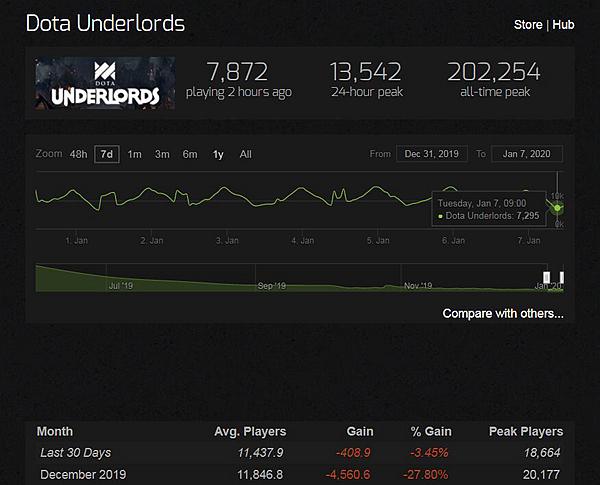Click Jul '19 area in the navigator chart

121,286
